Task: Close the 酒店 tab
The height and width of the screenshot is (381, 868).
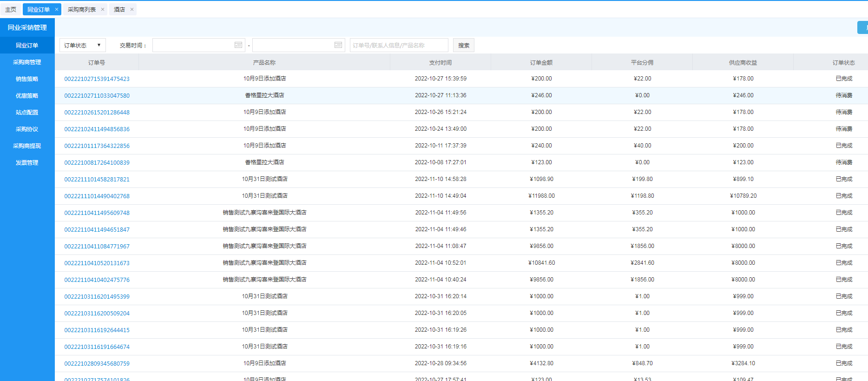Action: 132,9
